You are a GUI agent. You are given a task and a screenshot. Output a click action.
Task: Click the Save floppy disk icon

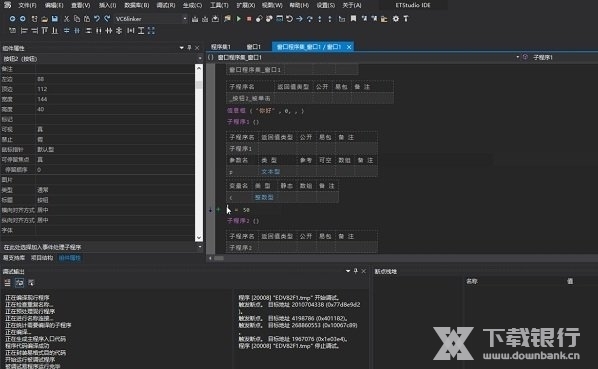(x=55, y=19)
